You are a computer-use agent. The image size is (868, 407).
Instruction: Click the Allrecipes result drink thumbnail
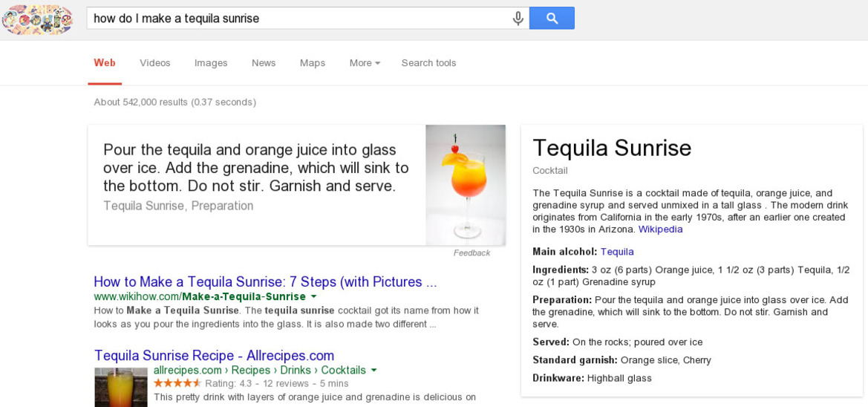[121, 387]
